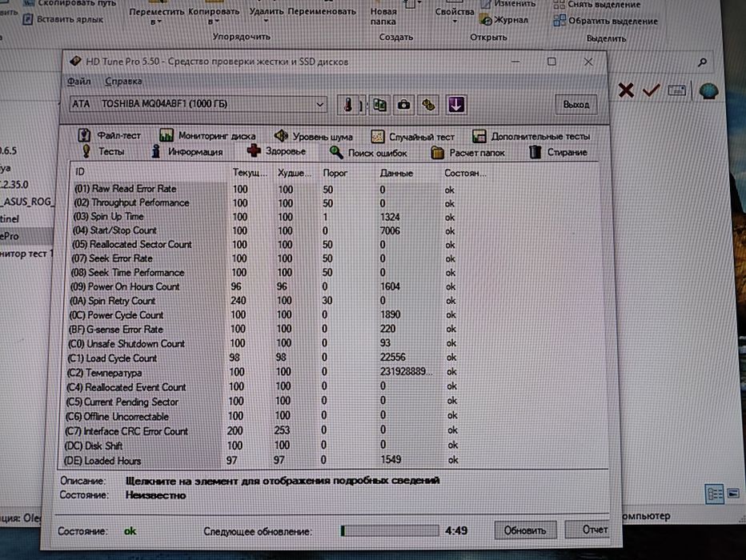Screen dimensions: 746x560
Task: Select the Здоровье tab
Action: [x=276, y=151]
